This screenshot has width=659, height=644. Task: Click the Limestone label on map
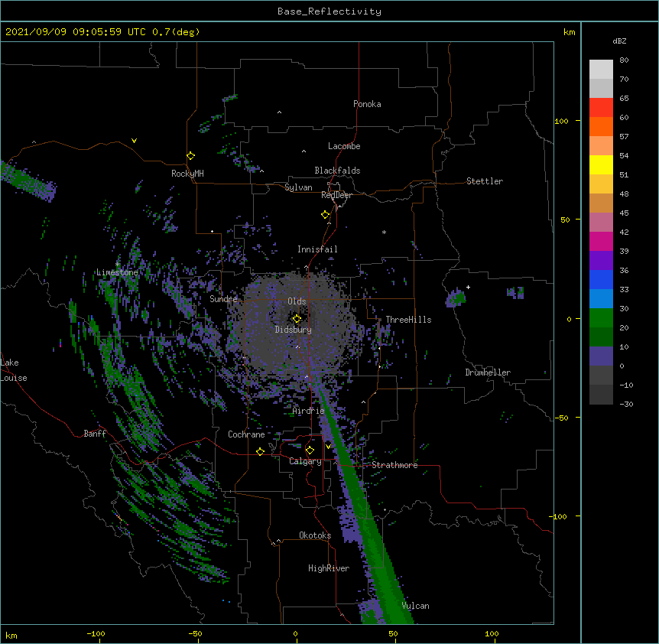click(x=117, y=272)
